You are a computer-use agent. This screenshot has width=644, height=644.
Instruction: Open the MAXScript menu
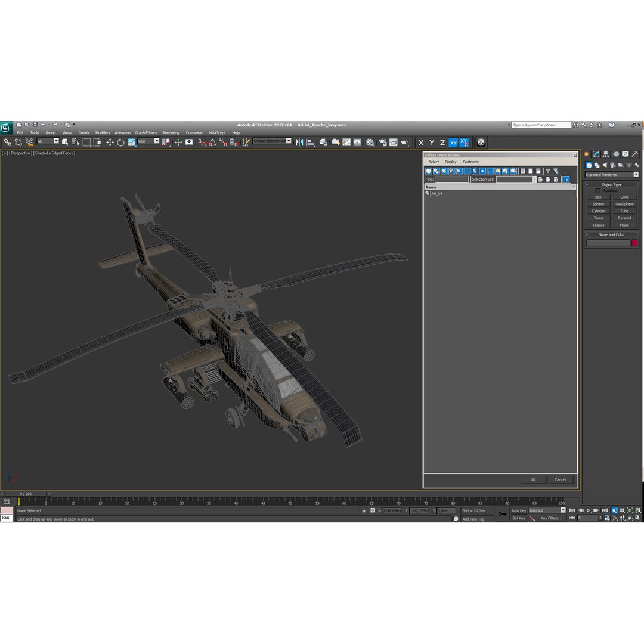tap(217, 132)
